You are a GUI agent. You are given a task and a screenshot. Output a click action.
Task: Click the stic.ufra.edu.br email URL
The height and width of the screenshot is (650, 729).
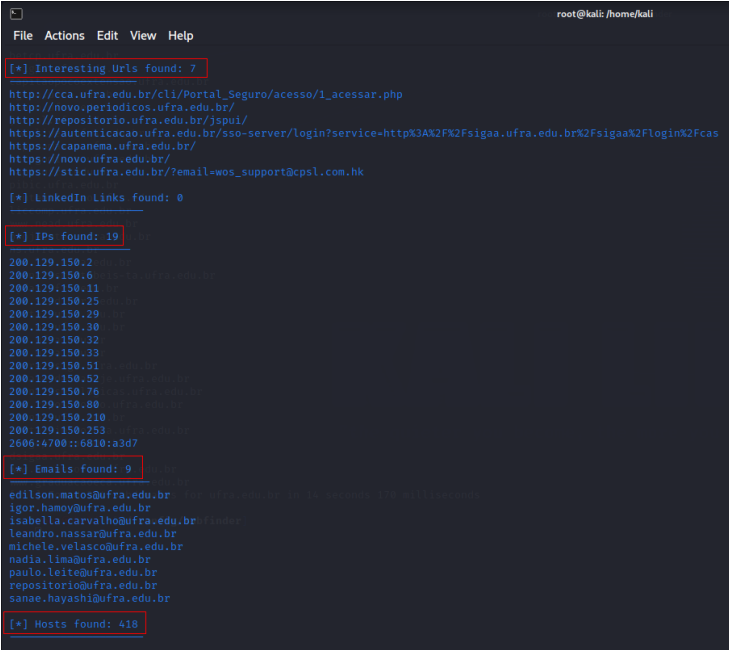[x=186, y=172]
